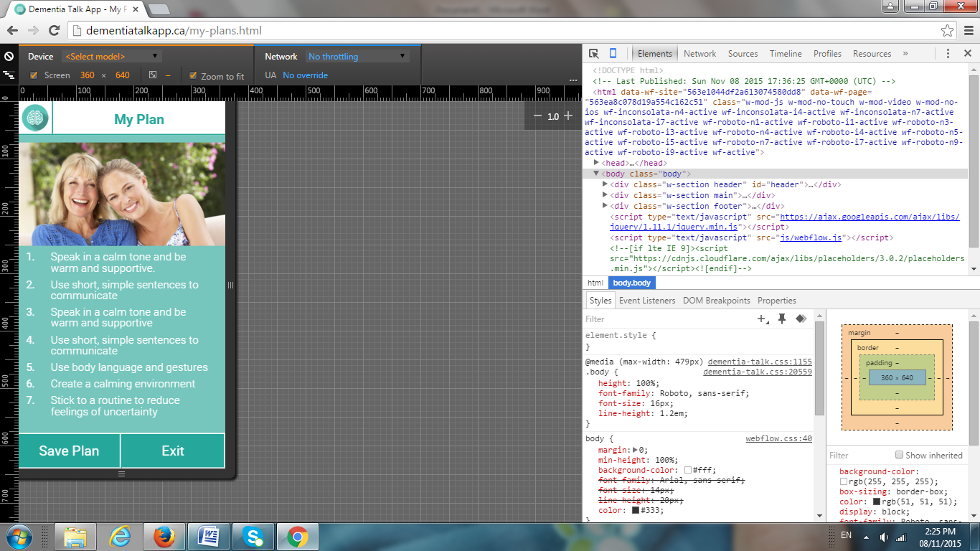Click the browser Back arrow
This screenshot has width=980, height=551.
(x=13, y=31)
